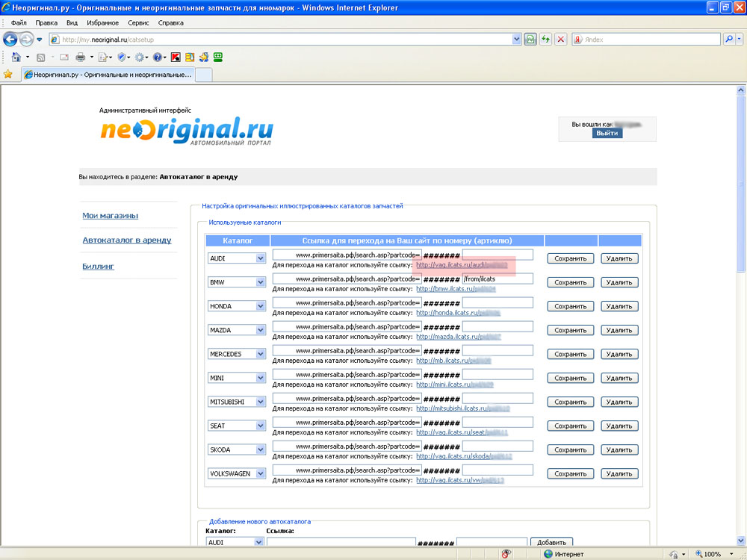The image size is (747, 560).
Task: Click the Выйти logout button
Action: pyautogui.click(x=607, y=134)
